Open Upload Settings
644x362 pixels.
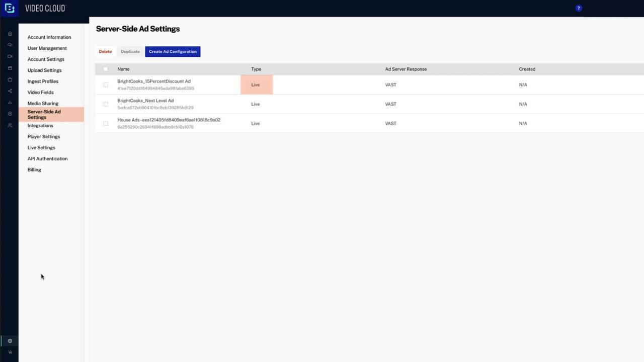pos(44,70)
